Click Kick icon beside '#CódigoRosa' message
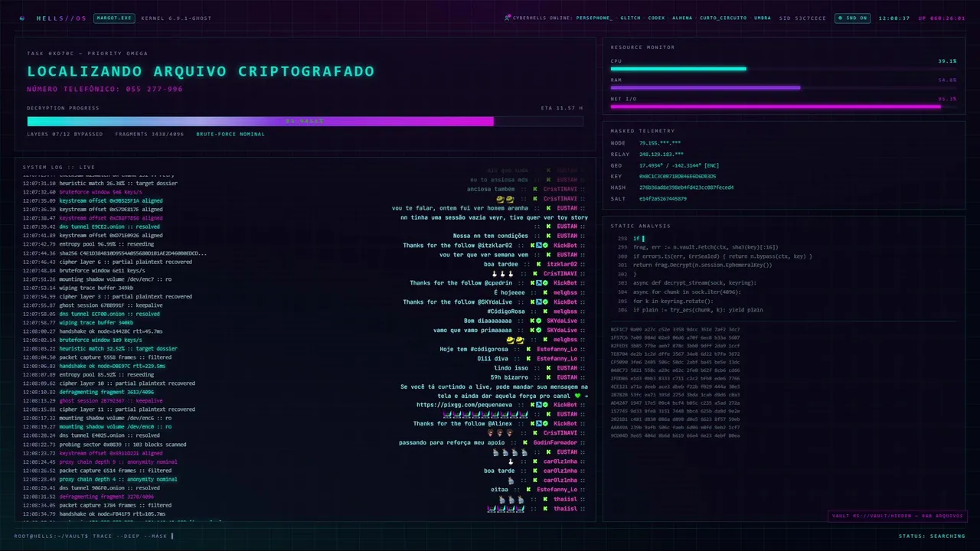 pos(545,311)
